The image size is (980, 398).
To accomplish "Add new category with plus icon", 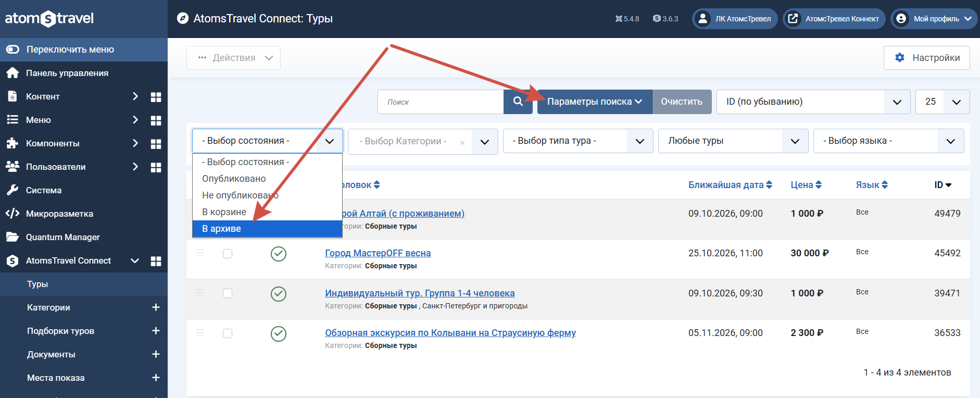I will coord(156,307).
